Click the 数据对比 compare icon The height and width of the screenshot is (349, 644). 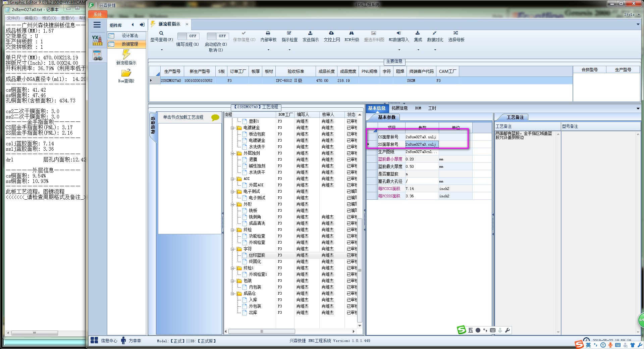point(434,33)
